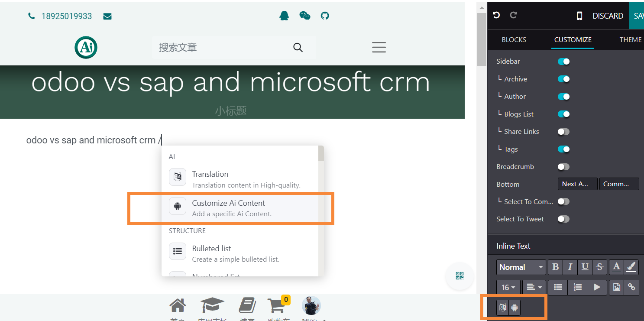Image resolution: width=644 pixels, height=321 pixels.
Task: Click the translation icon in Inline Text toolbar
Action: [x=502, y=308]
